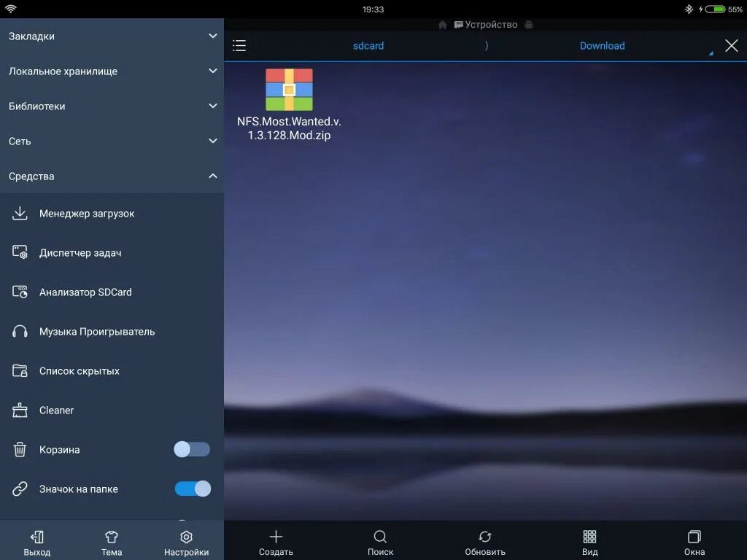Click the Bluetooth status icon
This screenshot has height=560, width=747.
click(689, 9)
